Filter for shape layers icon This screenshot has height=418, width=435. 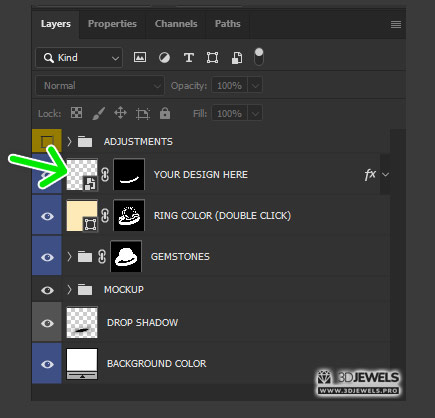tap(212, 58)
